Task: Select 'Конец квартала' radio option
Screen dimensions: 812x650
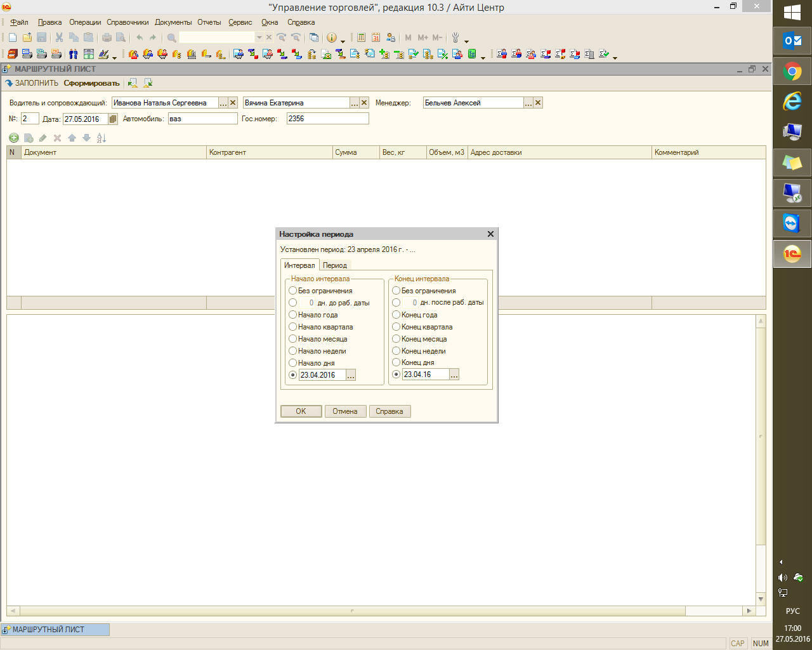Action: click(396, 327)
